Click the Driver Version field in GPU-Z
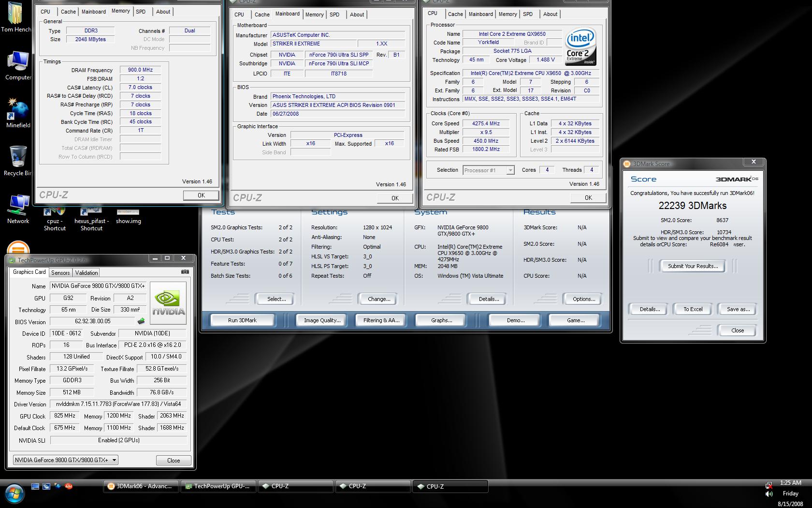 click(118, 404)
